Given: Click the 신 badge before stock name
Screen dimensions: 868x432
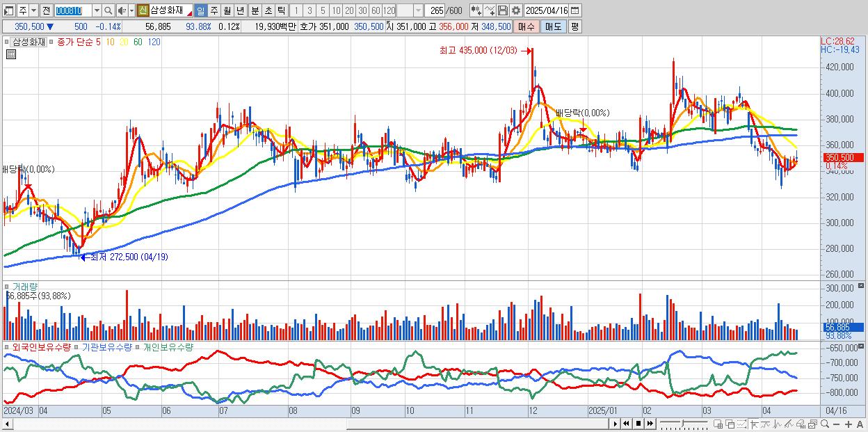Looking at the screenshot, I should (143, 10).
